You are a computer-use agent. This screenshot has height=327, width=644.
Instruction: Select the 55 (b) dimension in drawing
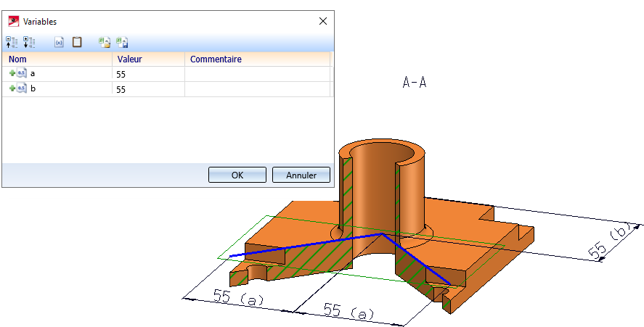608,242
